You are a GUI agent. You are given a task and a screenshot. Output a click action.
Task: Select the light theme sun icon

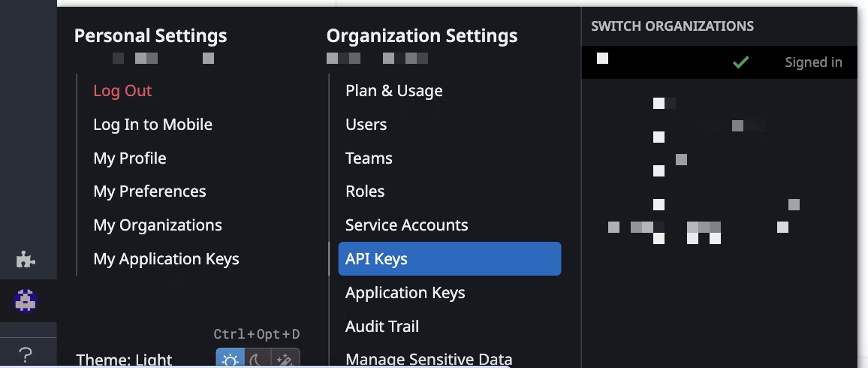(x=231, y=360)
